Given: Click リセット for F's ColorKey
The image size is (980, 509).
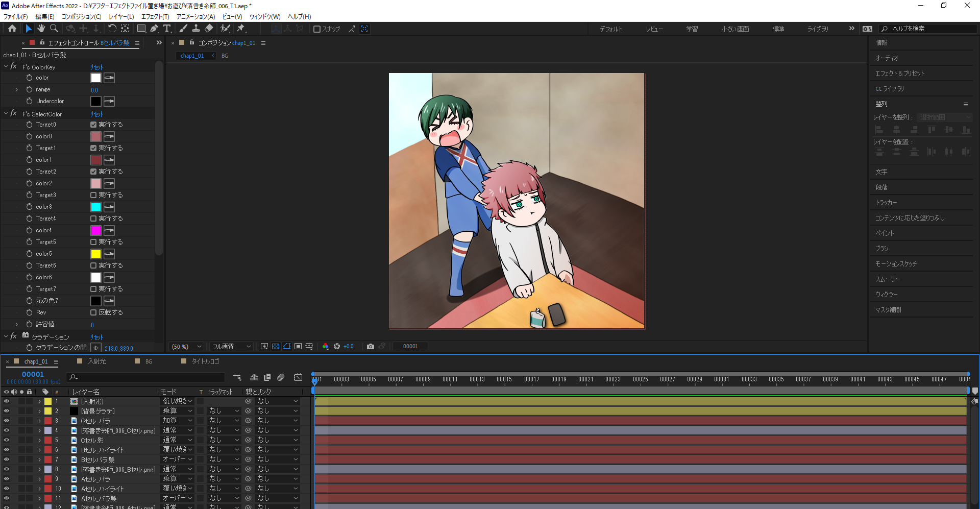Looking at the screenshot, I should pyautogui.click(x=96, y=67).
